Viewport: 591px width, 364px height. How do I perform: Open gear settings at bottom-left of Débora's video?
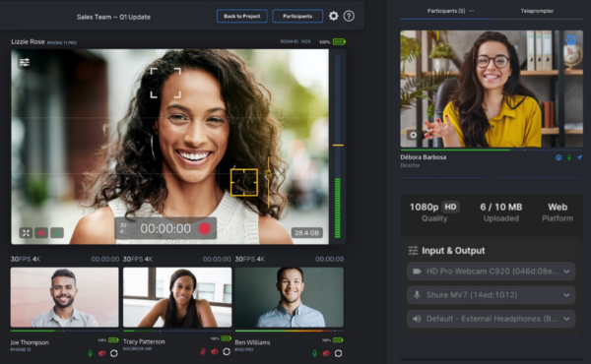coord(413,135)
